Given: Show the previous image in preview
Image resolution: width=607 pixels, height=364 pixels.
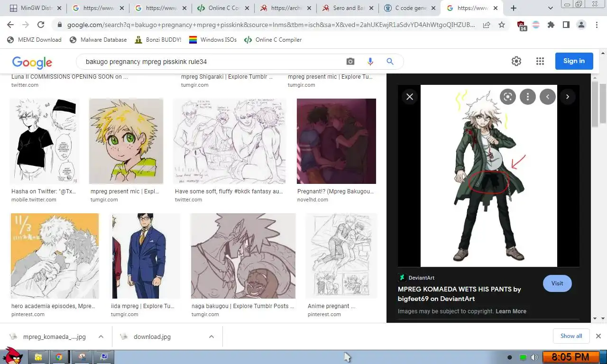Looking at the screenshot, I should [x=547, y=97].
